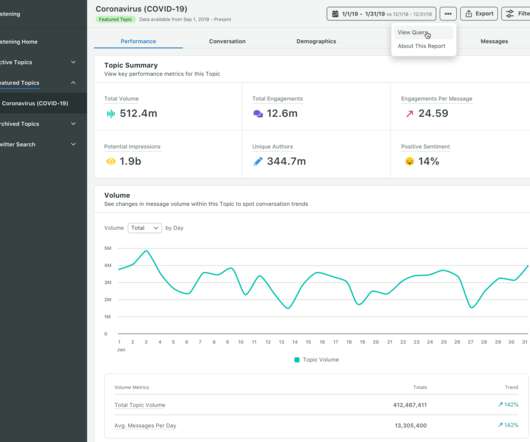Image resolution: width=530 pixels, height=442 pixels.
Task: Click the Topic Summary heading
Action: (x=131, y=65)
